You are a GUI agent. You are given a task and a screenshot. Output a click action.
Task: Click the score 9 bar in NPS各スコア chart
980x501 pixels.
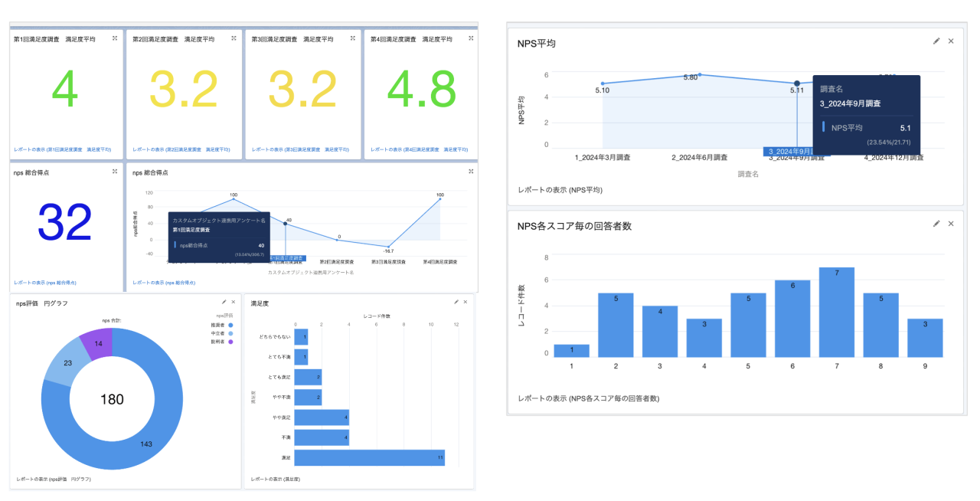click(x=925, y=338)
